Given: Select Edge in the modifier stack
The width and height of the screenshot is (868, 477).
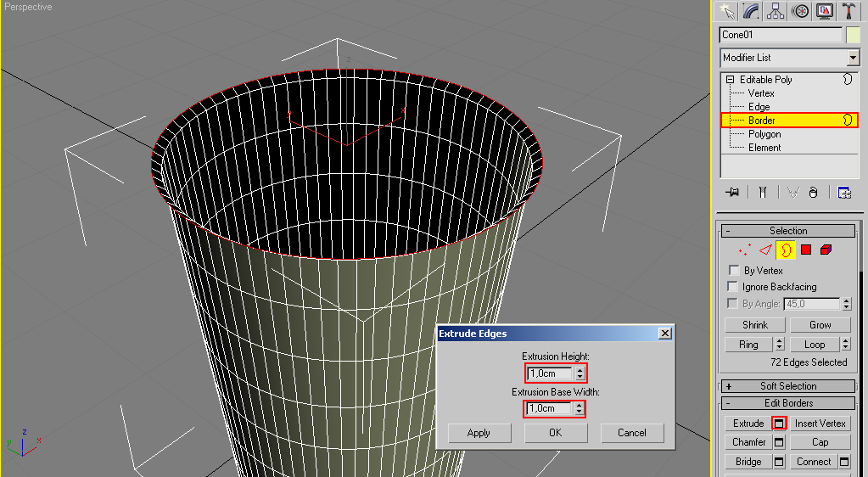Looking at the screenshot, I should click(759, 107).
